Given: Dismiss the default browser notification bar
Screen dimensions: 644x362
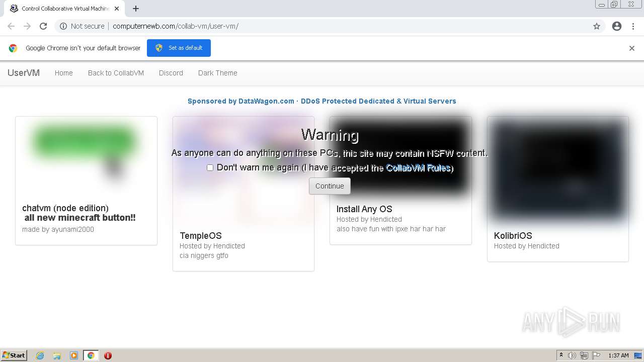Looking at the screenshot, I should [632, 48].
